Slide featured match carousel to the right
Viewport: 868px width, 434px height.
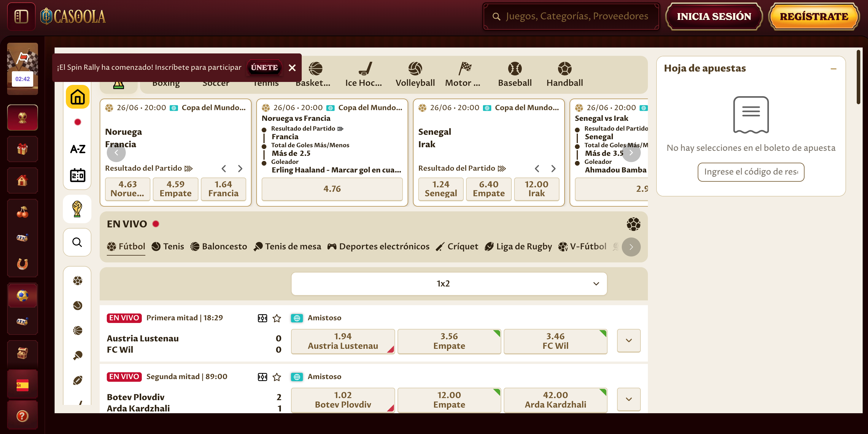(x=631, y=153)
